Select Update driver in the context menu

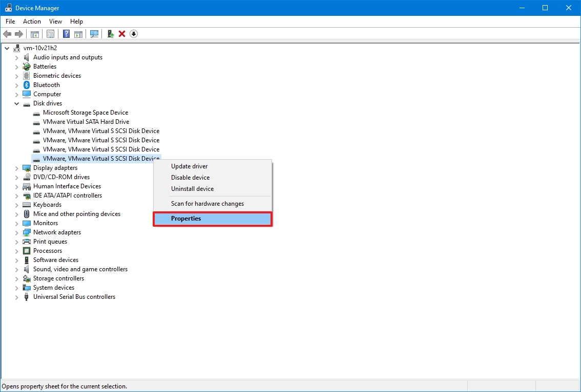coord(189,166)
